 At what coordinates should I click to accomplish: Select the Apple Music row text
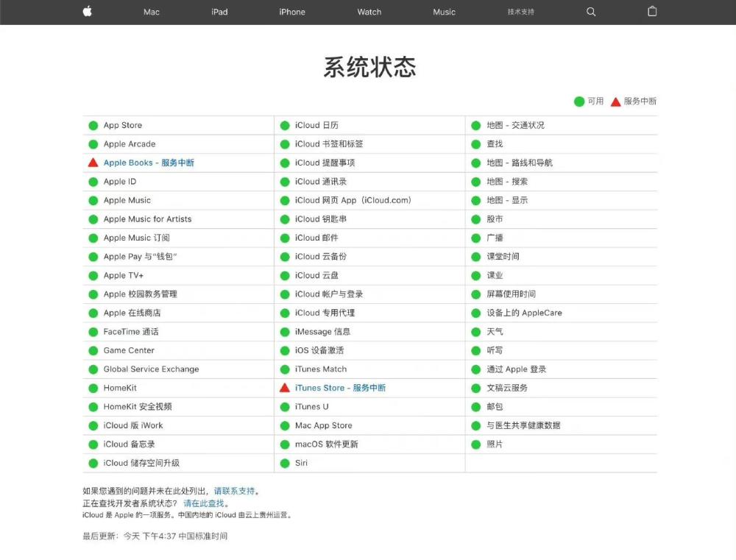point(127,200)
